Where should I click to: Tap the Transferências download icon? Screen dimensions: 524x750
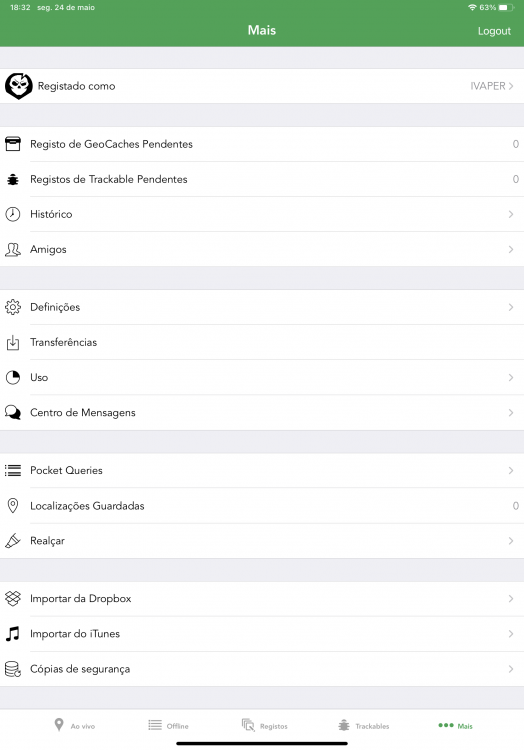point(13,342)
